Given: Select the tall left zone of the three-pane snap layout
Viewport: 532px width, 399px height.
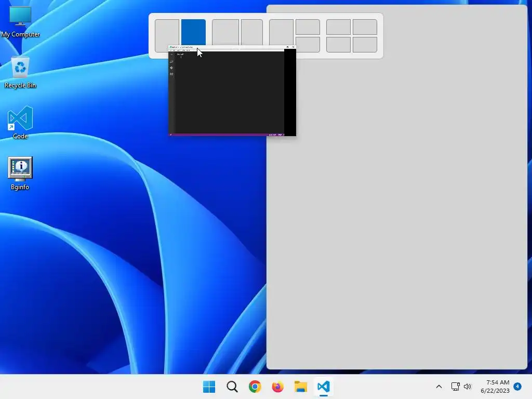Looking at the screenshot, I should [x=281, y=32].
